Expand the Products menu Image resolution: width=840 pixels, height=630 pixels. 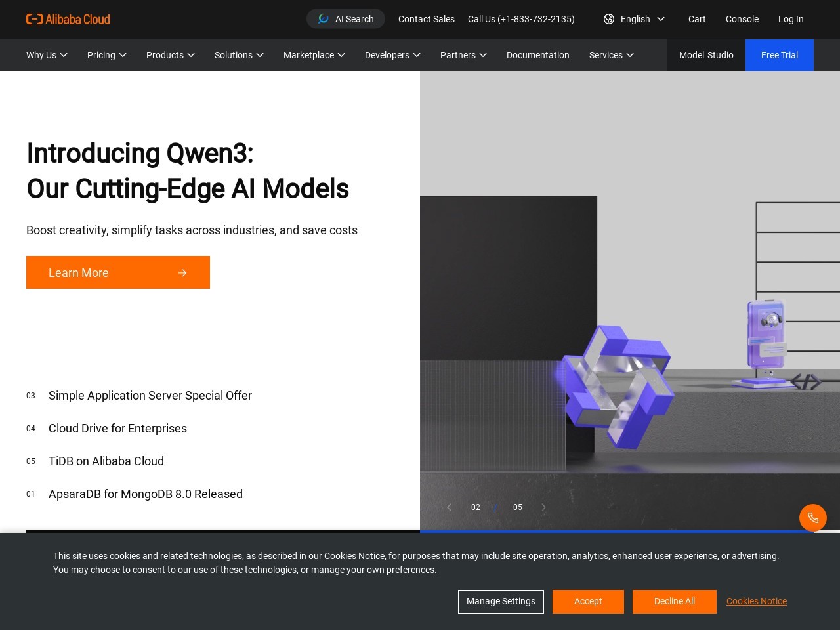pyautogui.click(x=170, y=55)
